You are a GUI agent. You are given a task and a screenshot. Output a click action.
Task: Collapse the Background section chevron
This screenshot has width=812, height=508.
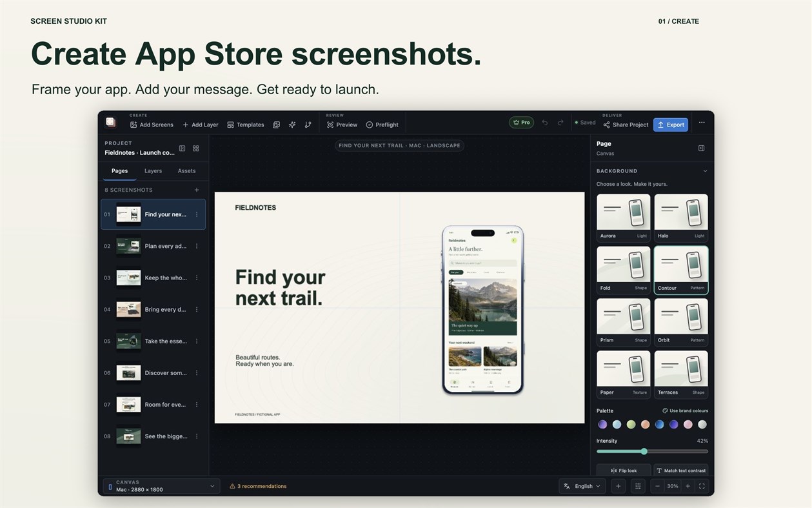705,171
